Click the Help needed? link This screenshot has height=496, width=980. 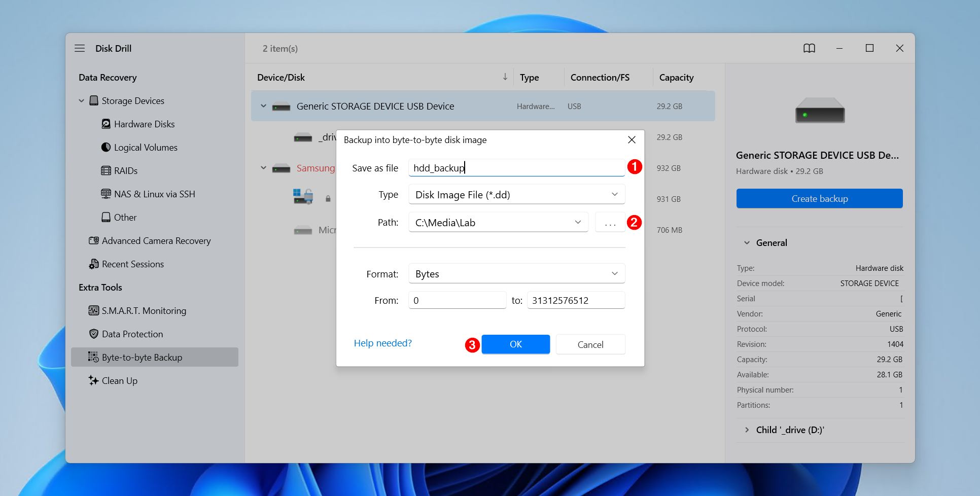point(382,343)
